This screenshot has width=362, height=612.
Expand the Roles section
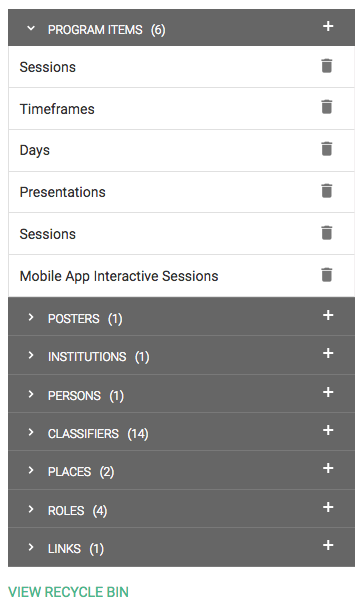coord(31,509)
